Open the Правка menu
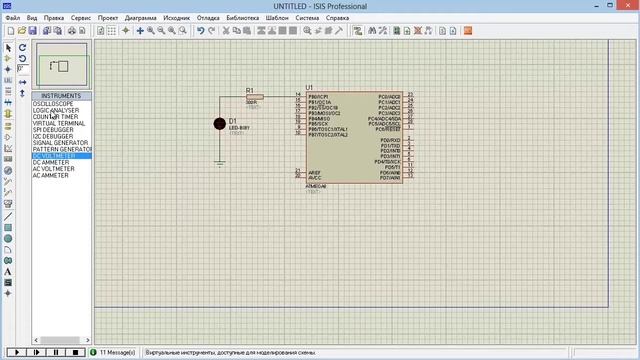 pos(54,18)
